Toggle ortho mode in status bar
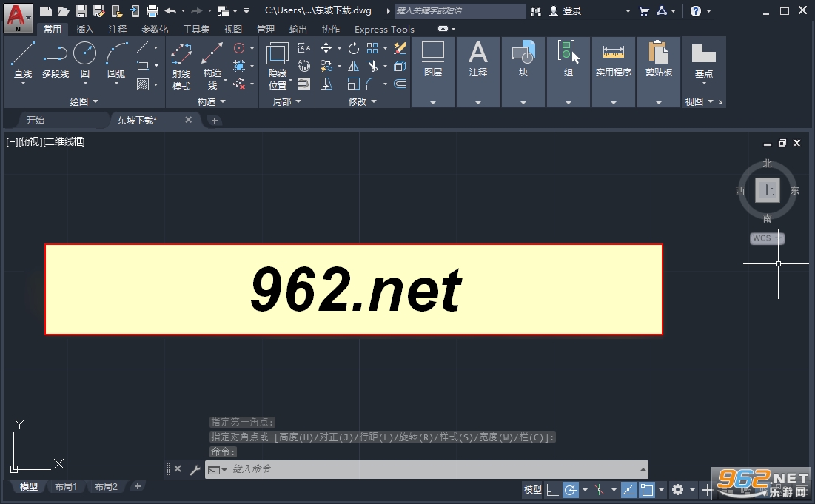815x504 pixels. click(x=552, y=489)
